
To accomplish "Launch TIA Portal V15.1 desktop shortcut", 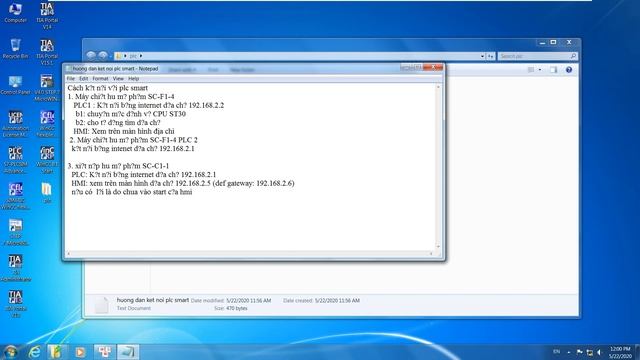I will pos(47,52).
